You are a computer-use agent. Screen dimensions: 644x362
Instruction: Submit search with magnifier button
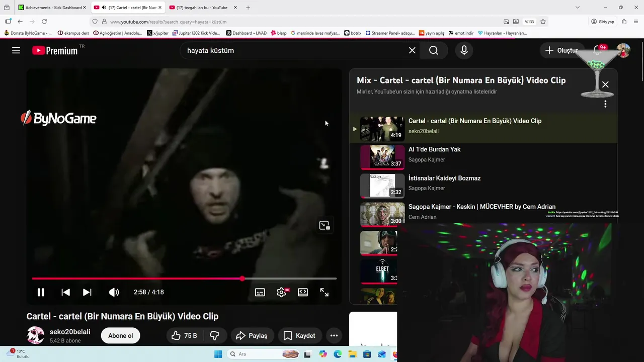coord(434,50)
